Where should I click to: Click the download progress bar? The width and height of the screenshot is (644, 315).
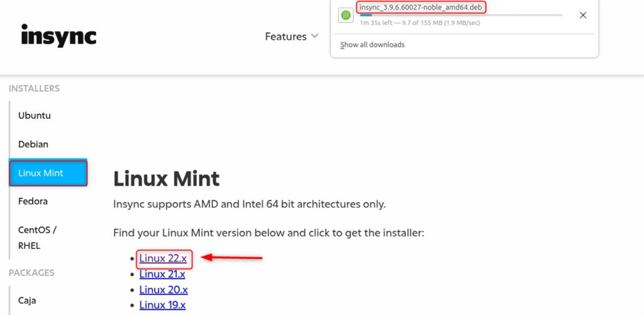[460, 15]
